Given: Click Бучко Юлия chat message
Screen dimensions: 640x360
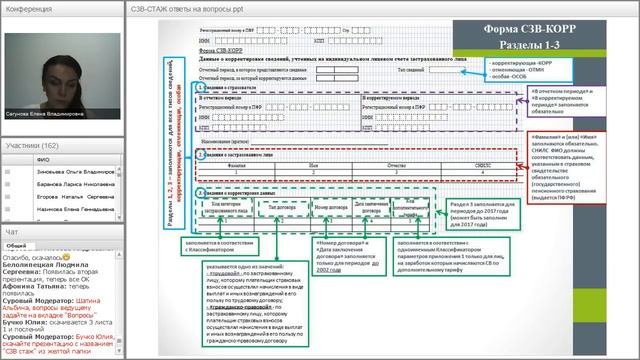Looking at the screenshot, I should point(57,326).
